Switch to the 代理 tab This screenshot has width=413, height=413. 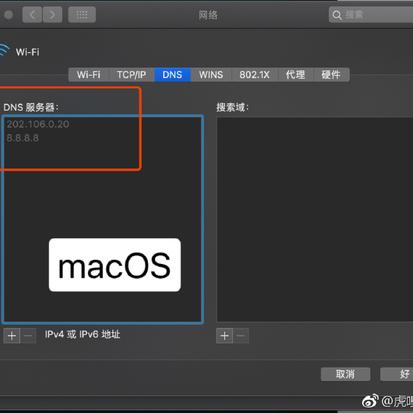click(295, 75)
